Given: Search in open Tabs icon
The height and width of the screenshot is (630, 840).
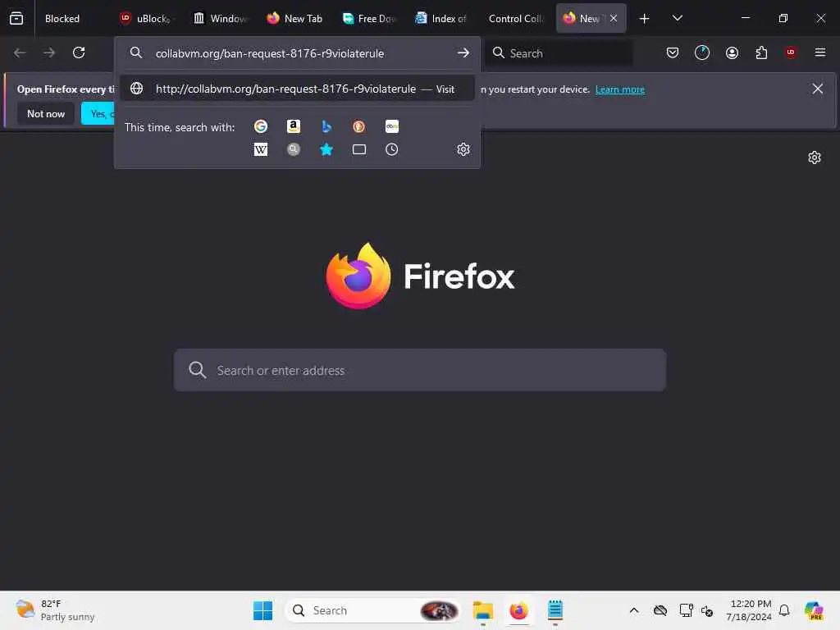Looking at the screenshot, I should click(359, 149).
